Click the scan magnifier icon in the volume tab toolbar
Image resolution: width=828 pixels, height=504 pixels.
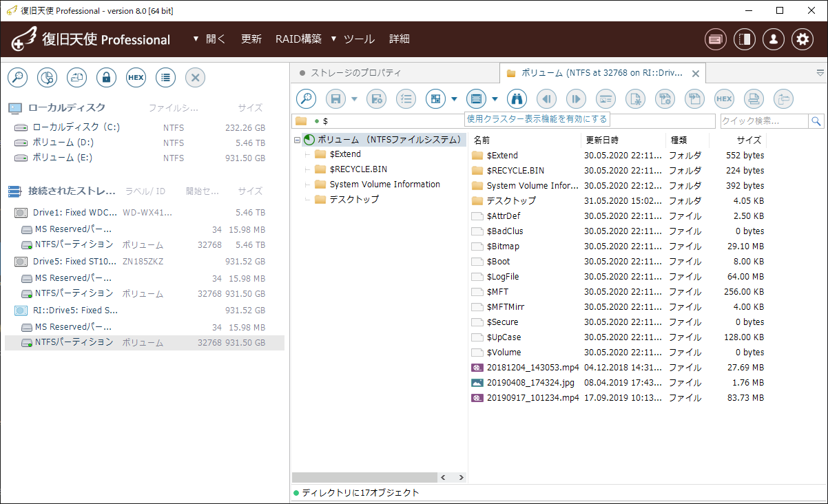click(306, 98)
